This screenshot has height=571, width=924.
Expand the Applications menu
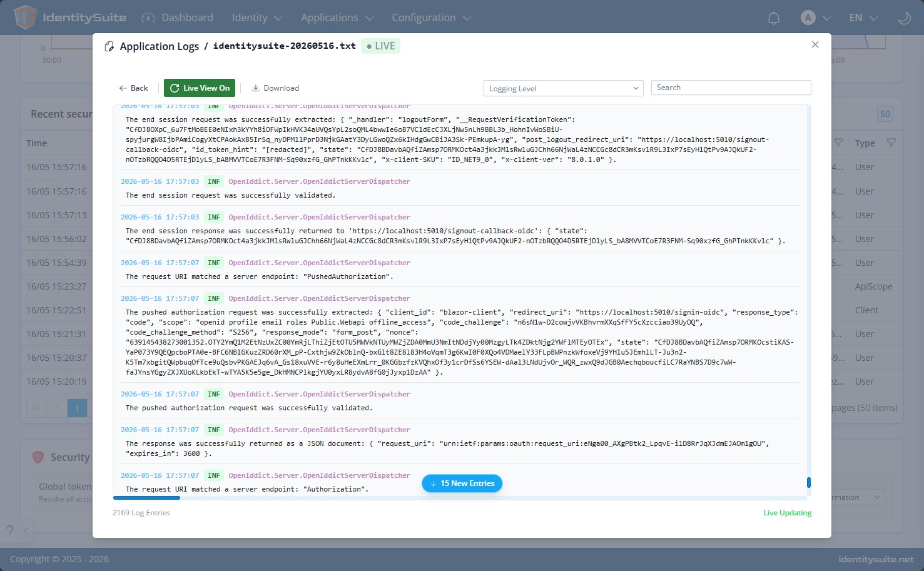click(x=337, y=18)
